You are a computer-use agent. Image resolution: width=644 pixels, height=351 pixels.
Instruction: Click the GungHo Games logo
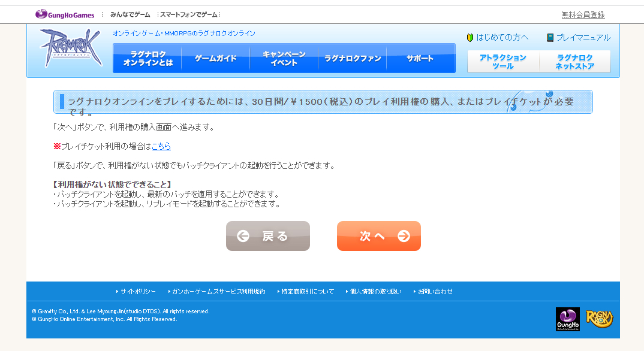65,14
